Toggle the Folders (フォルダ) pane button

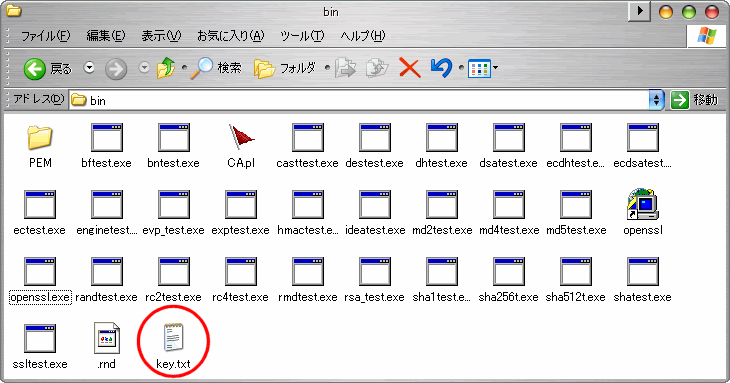click(x=285, y=68)
